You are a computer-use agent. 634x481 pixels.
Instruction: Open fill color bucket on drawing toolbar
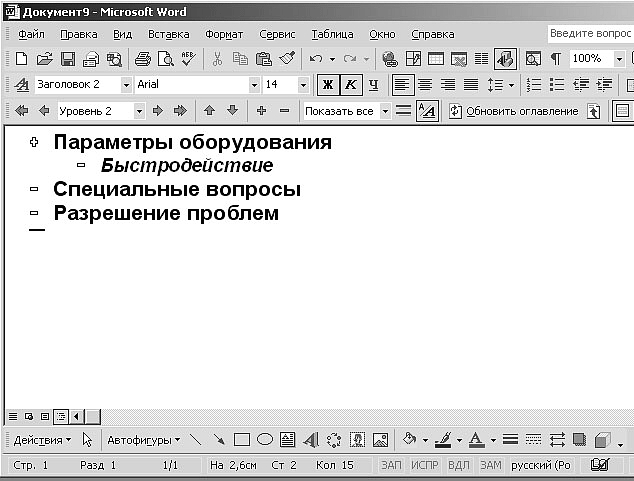click(x=409, y=440)
